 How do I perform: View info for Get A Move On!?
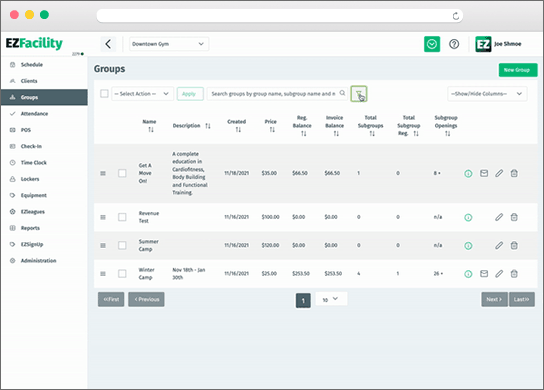tap(468, 173)
